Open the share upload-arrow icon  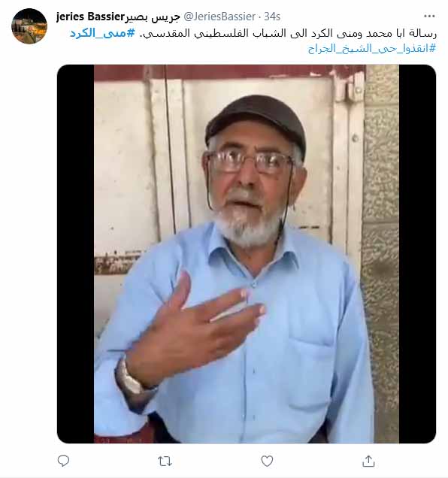pos(368,461)
